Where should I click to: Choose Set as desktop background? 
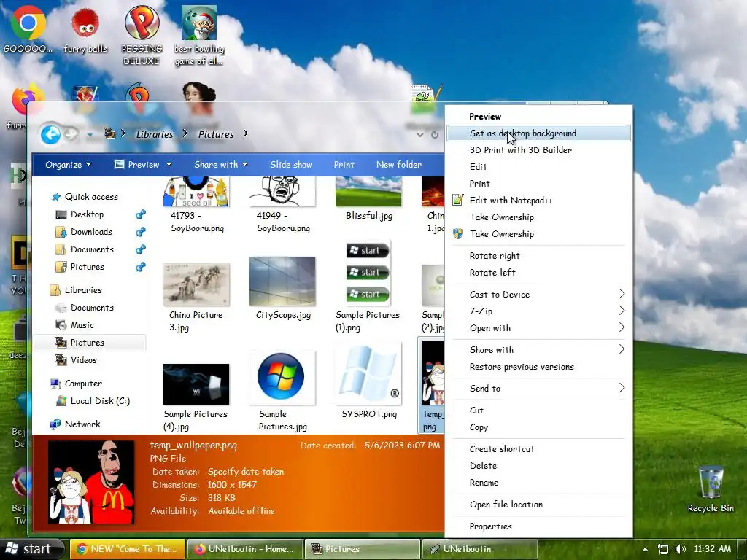coord(538,133)
